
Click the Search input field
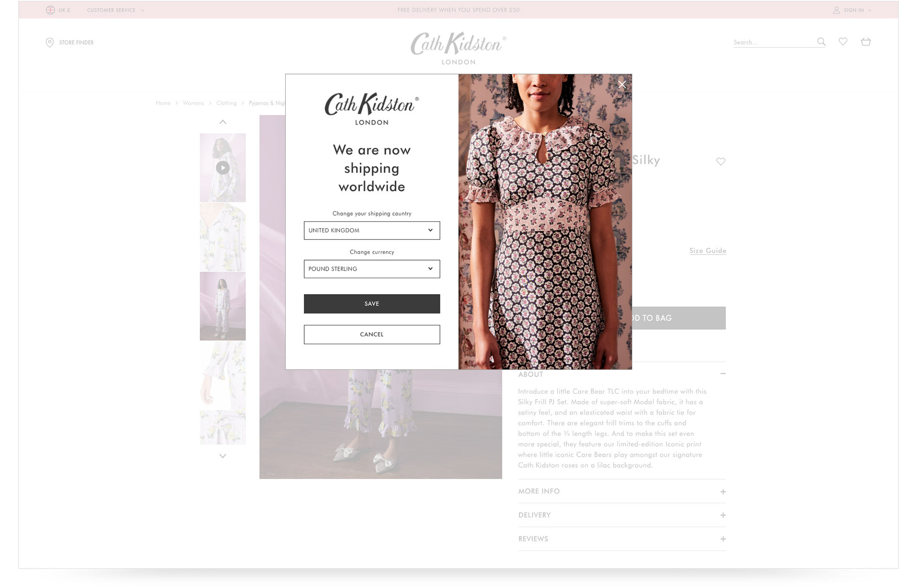774,42
